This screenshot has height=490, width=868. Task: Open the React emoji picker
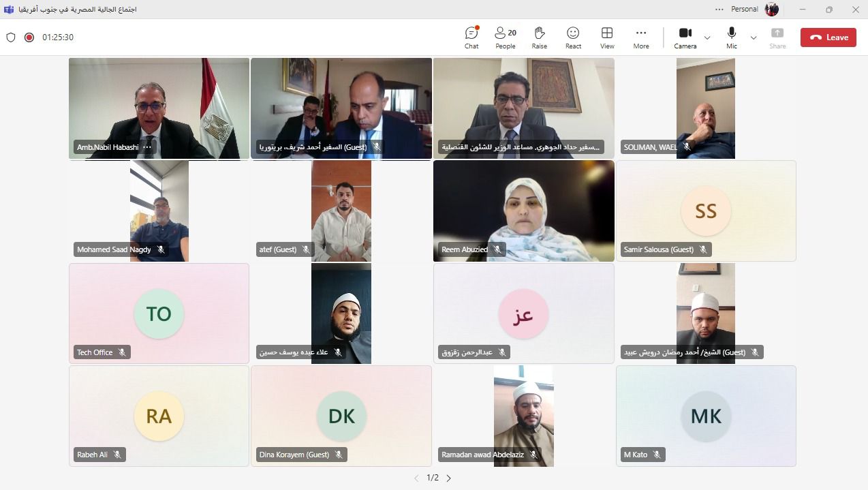(x=573, y=37)
